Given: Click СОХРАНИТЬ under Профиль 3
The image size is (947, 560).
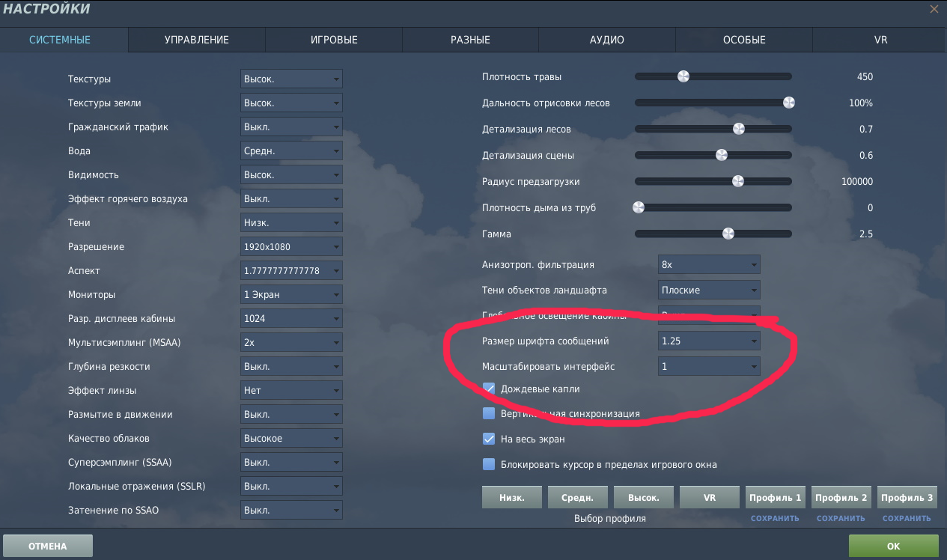Looking at the screenshot, I should point(907,518).
